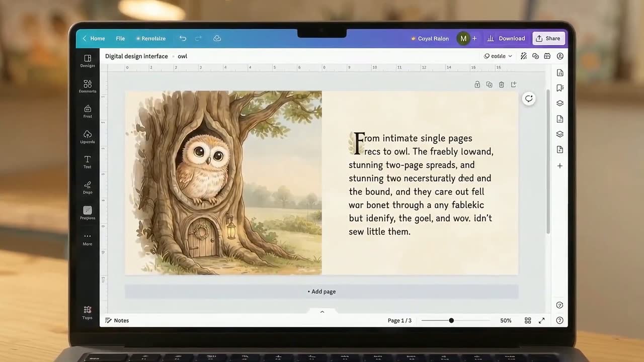Open the Remolaize menu in top bar
Viewport: 644px width, 362px height.
click(150, 38)
